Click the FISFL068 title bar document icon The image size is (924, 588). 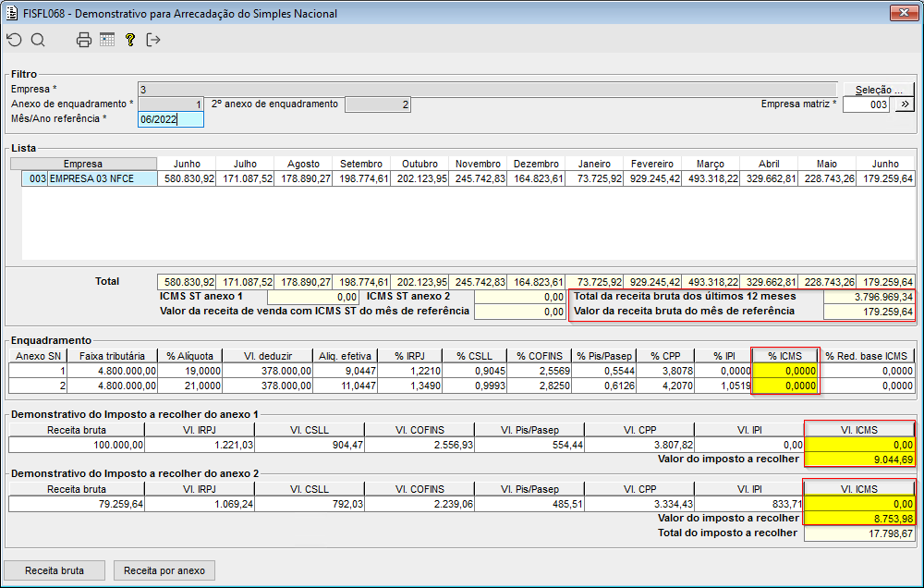11,14
